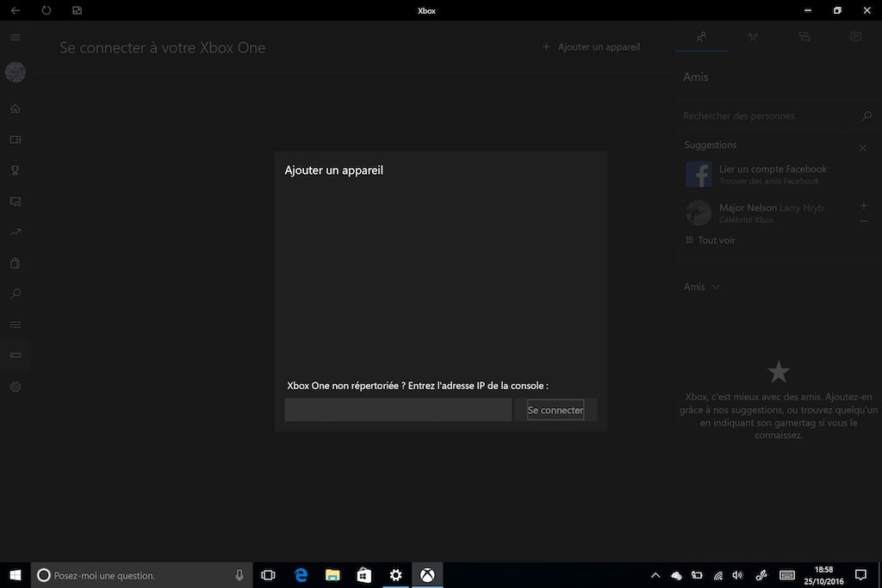882x588 pixels.
Task: Open the Wi-Fi network tray icon
Action: tap(717, 575)
